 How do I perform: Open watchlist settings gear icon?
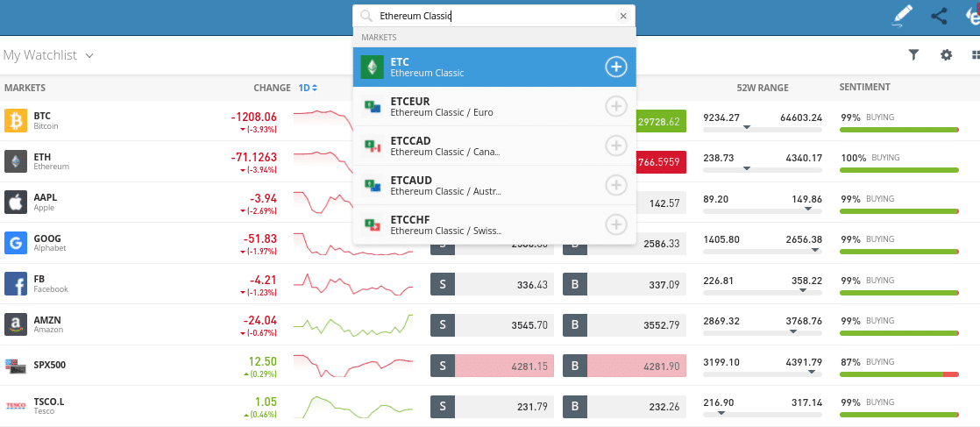(946, 55)
